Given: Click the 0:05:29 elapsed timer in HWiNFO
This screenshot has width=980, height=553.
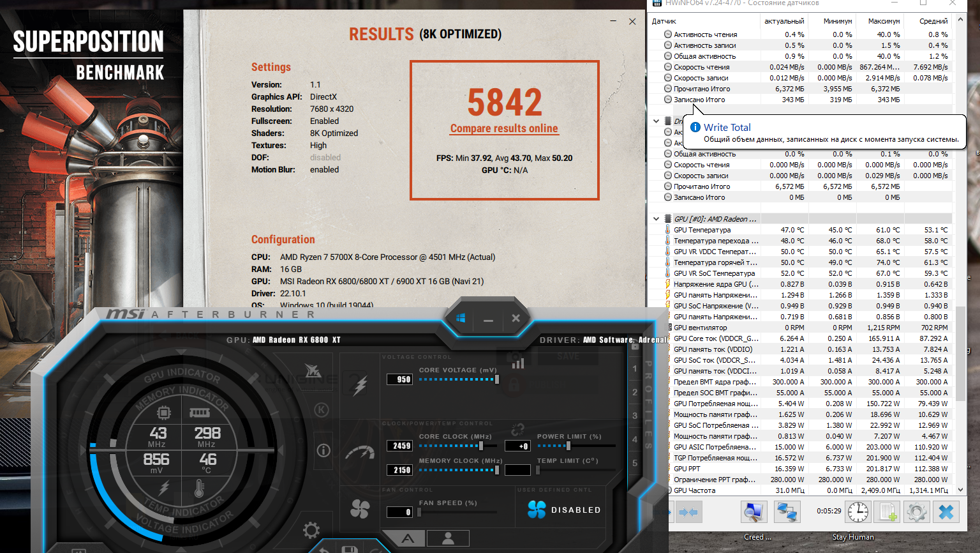Looking at the screenshot, I should [x=829, y=511].
